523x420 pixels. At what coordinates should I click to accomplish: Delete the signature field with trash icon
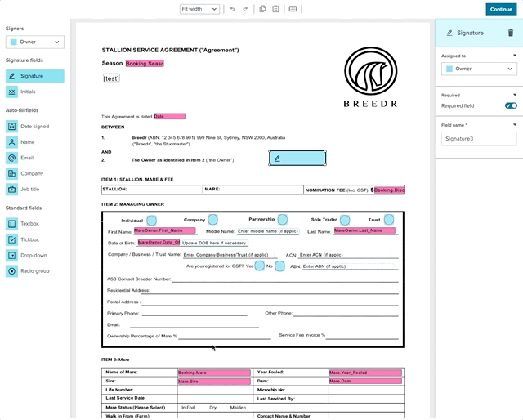[511, 33]
